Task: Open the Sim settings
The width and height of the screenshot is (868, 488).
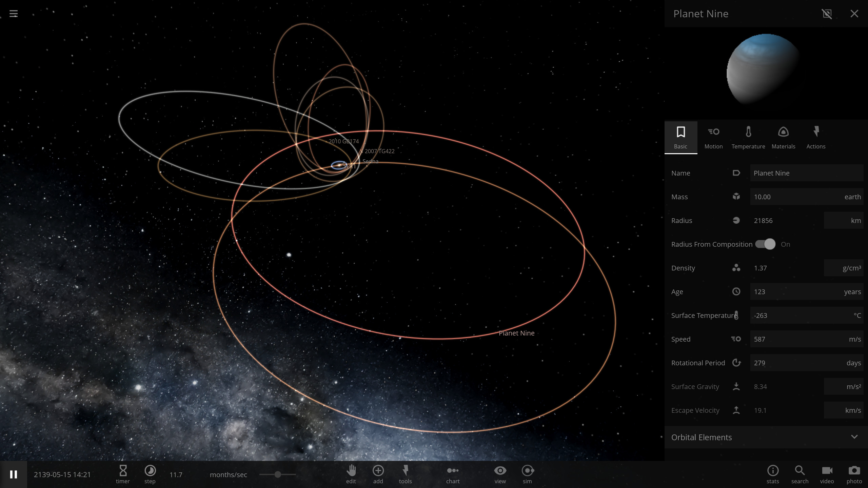Action: point(528,474)
